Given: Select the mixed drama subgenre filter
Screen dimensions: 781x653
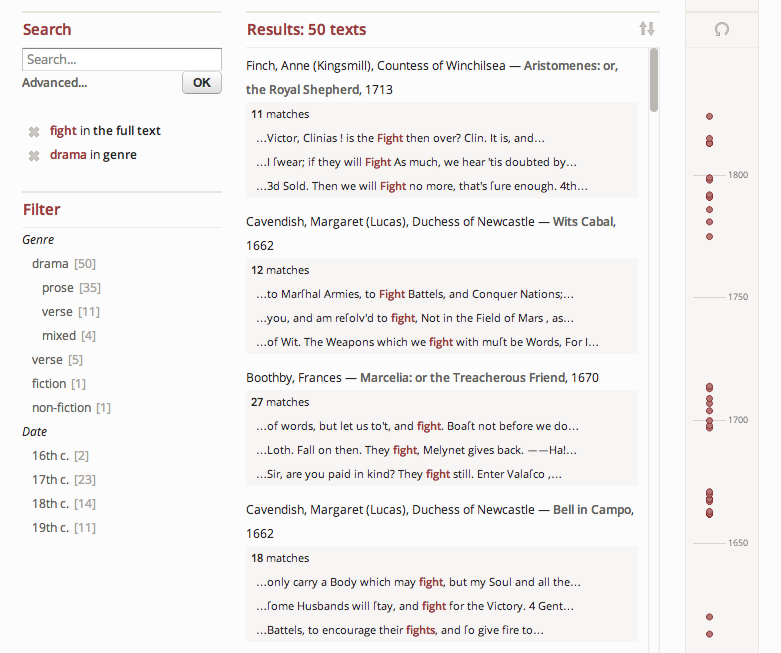Looking at the screenshot, I should click(x=60, y=336).
